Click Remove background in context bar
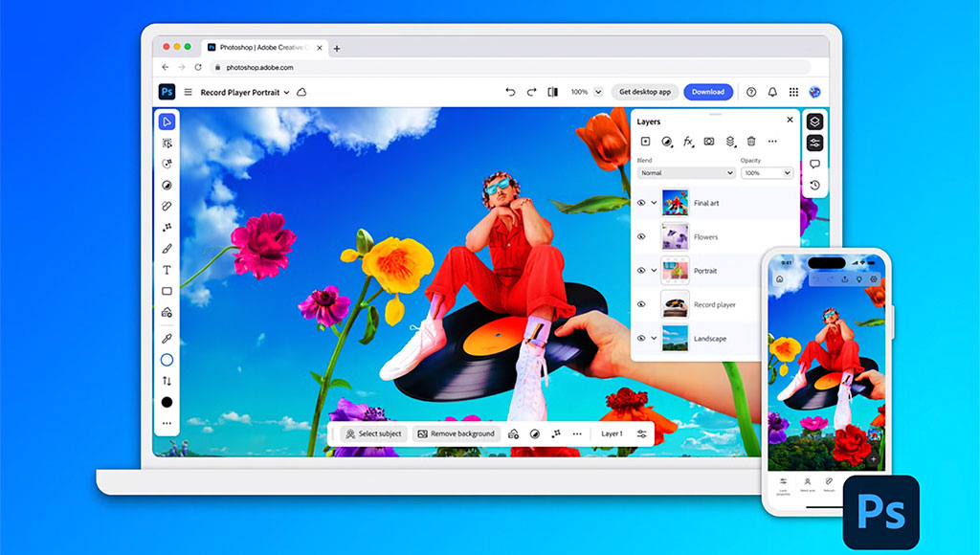980x555 pixels. point(457,433)
